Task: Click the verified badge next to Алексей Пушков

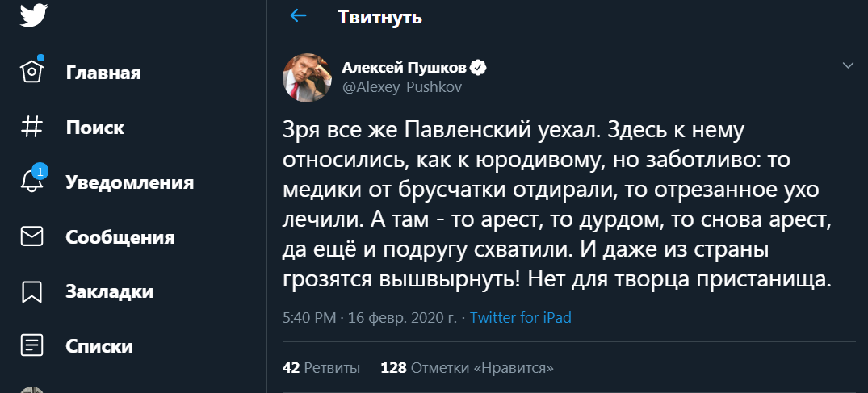Action: [x=478, y=68]
